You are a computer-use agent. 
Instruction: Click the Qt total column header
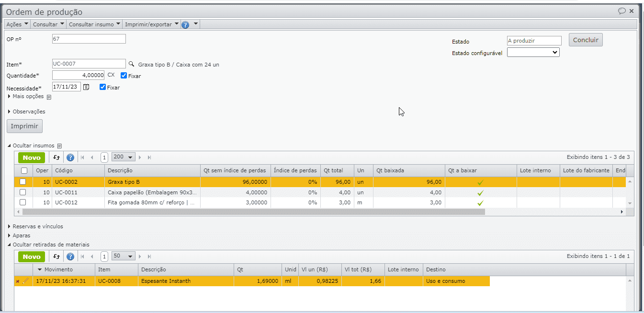click(337, 170)
